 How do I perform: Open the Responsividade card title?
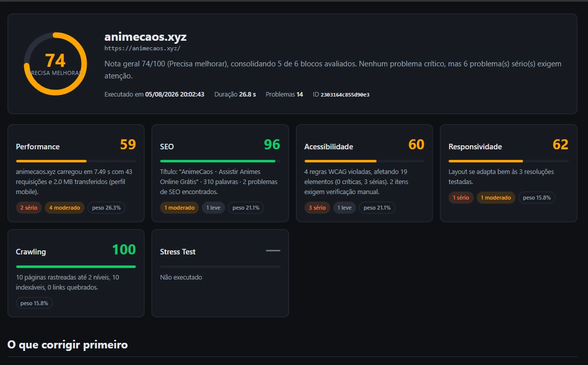pos(475,147)
